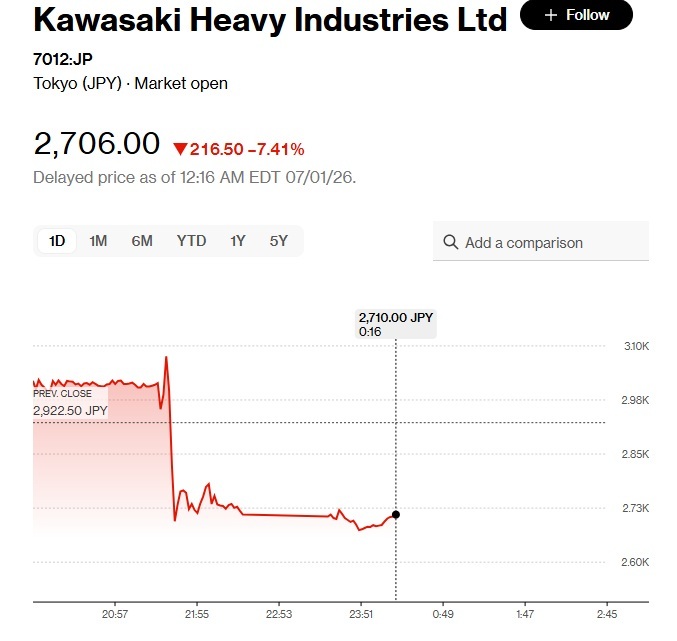Follow Kawasaki Heavy Industries Ltd
The height and width of the screenshot is (641, 677).
(x=576, y=15)
